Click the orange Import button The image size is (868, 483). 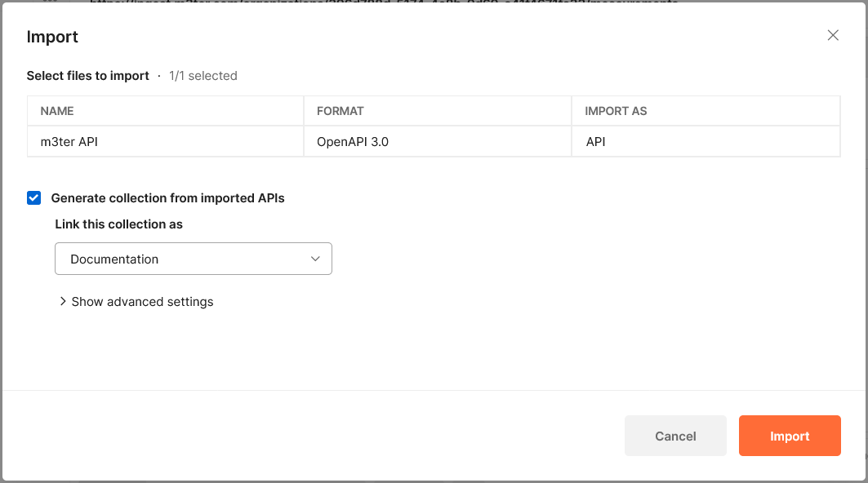790,436
